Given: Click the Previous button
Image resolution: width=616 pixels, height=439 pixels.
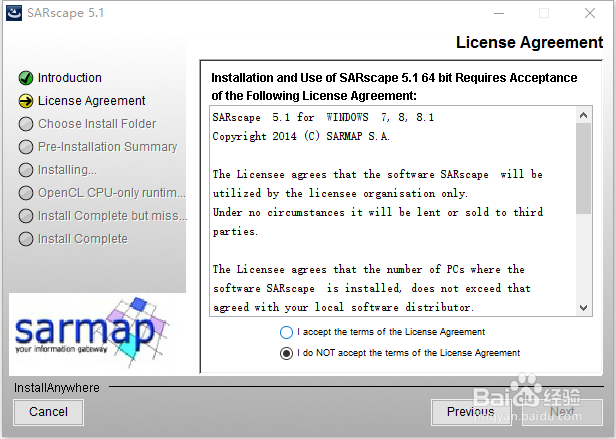Looking at the screenshot, I should (x=471, y=412).
